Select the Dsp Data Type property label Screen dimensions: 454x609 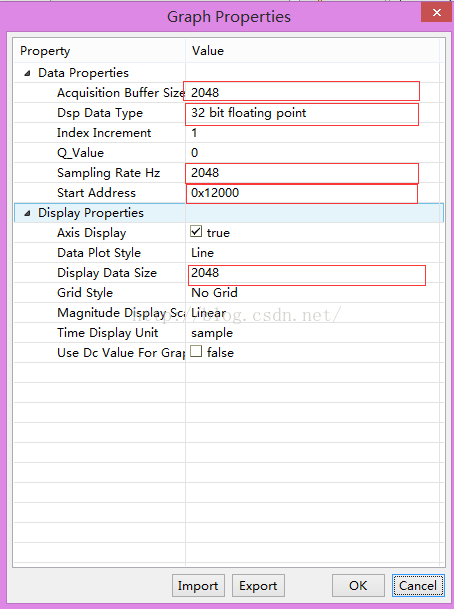[100, 113]
